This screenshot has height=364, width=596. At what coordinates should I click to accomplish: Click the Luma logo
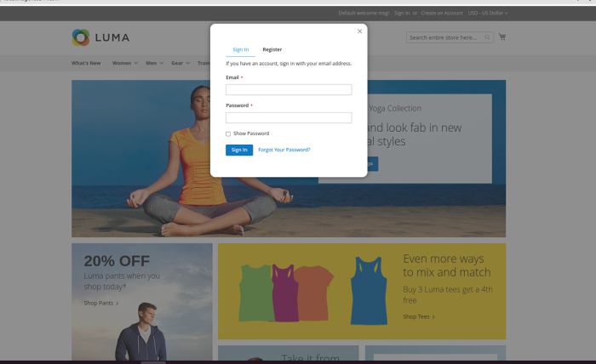(100, 37)
